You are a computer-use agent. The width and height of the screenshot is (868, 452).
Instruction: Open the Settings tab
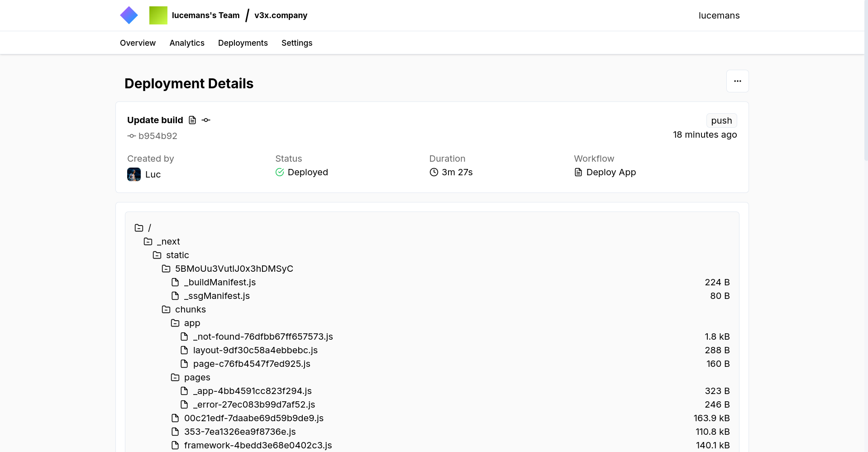pos(297,43)
